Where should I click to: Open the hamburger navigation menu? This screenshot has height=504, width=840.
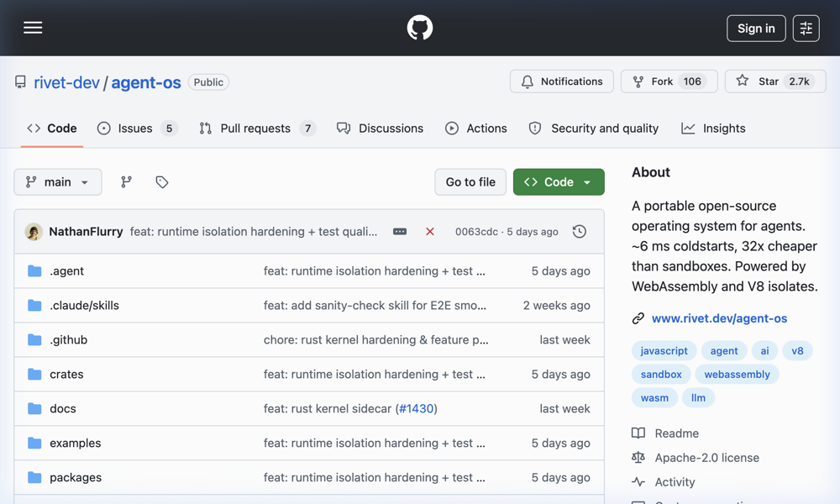tap(33, 28)
